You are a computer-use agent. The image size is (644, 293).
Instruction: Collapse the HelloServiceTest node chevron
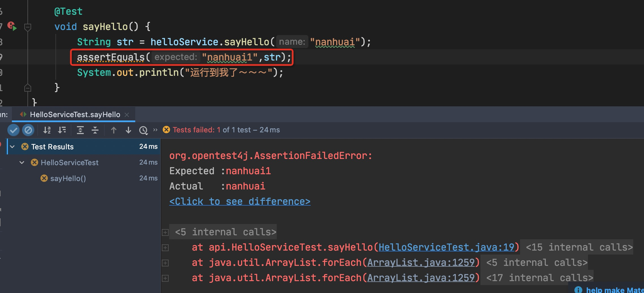22,163
